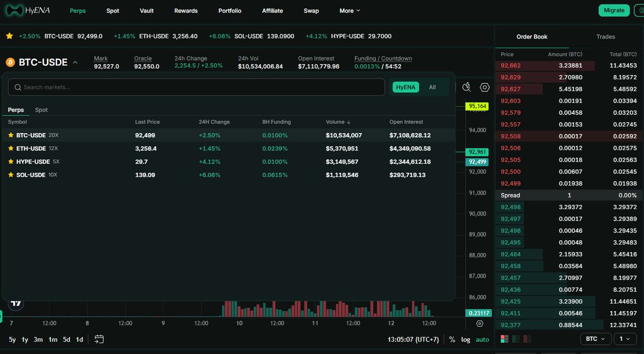
Task: Toggle log scale on chart
Action: click(465, 339)
